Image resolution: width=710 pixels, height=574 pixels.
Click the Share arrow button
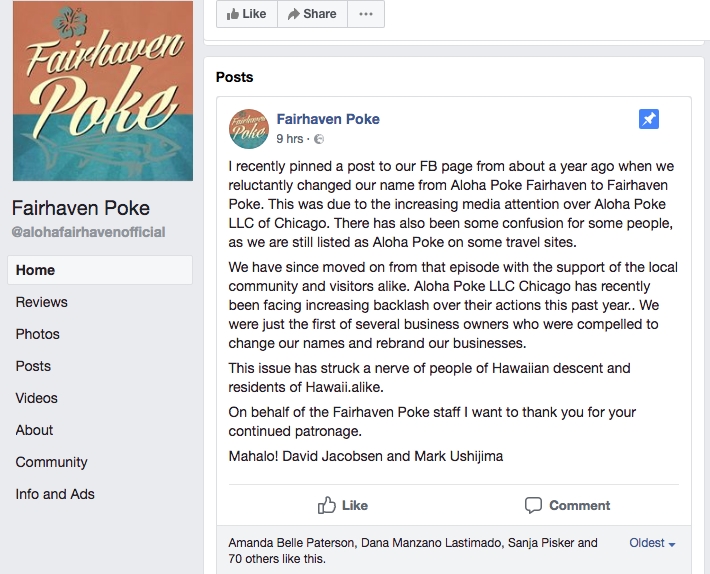pos(312,14)
